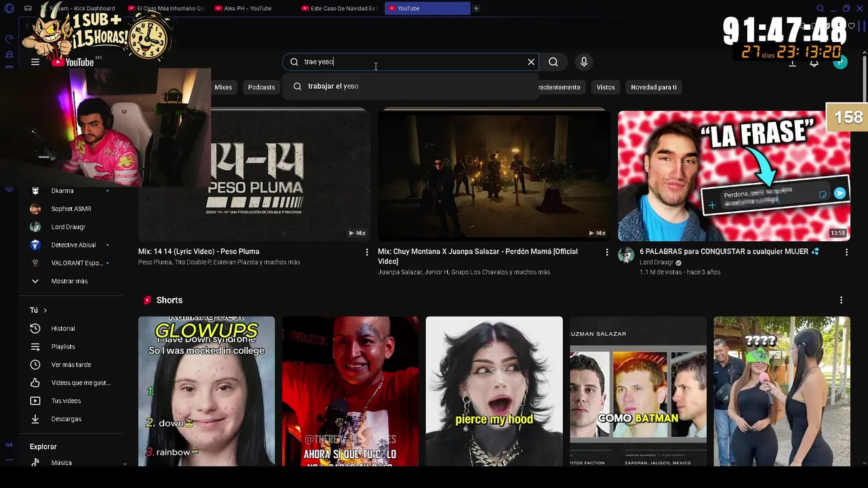Switch to 'Este Caso De Navidad' browser tab
This screenshot has width=868, height=488.
point(340,8)
